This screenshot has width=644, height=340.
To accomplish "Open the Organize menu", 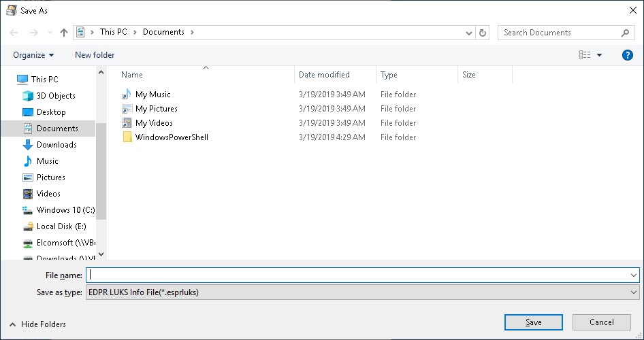I will 33,55.
